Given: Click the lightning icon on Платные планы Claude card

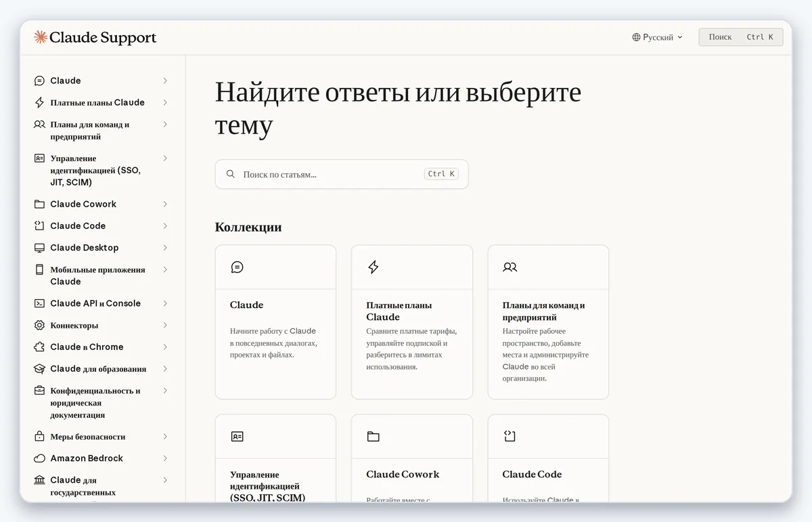Looking at the screenshot, I should [x=373, y=267].
